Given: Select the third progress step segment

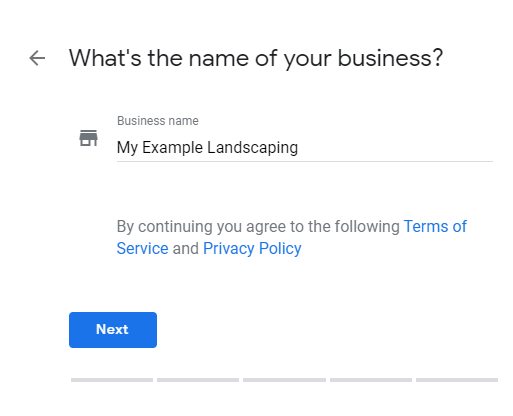Looking at the screenshot, I should coord(284,380).
